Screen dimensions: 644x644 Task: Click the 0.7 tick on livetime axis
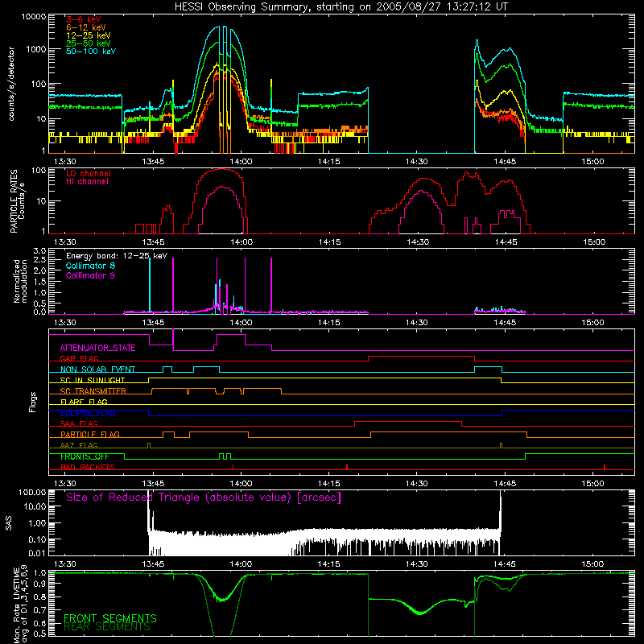tap(39, 610)
